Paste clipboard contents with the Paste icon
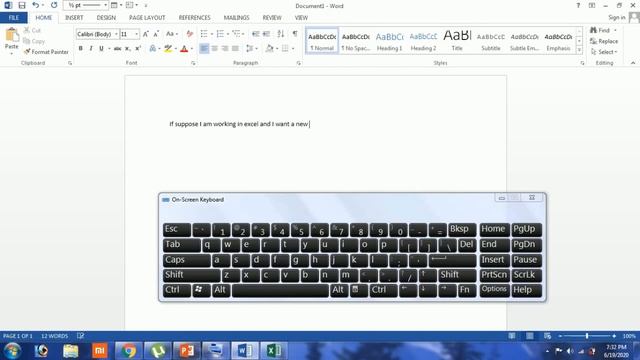Viewport: 640px width, 360px height. 11,36
